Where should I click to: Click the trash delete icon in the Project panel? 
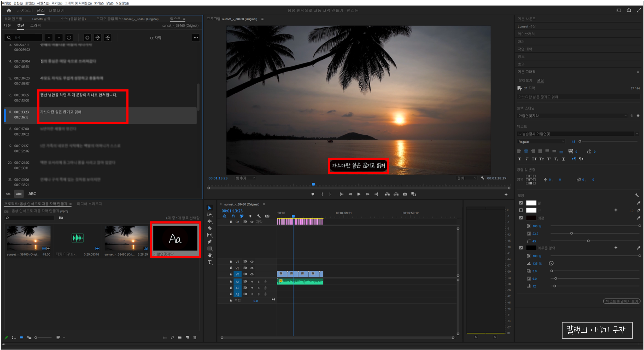click(x=195, y=337)
